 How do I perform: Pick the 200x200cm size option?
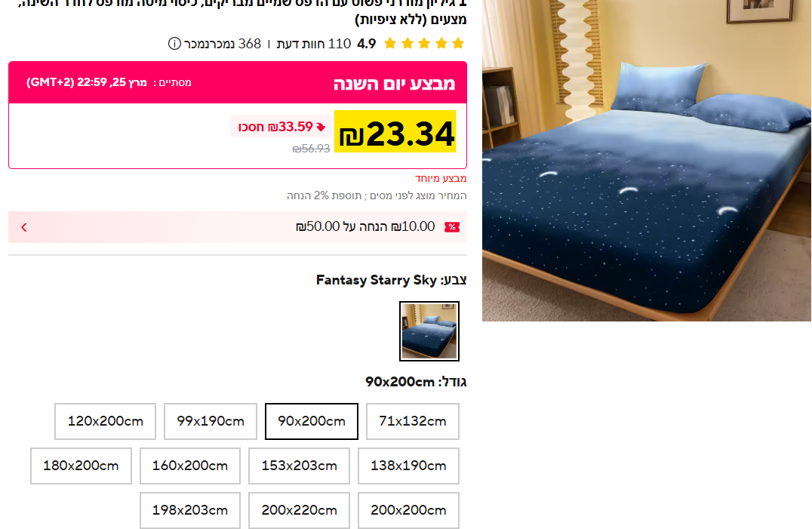(x=408, y=510)
